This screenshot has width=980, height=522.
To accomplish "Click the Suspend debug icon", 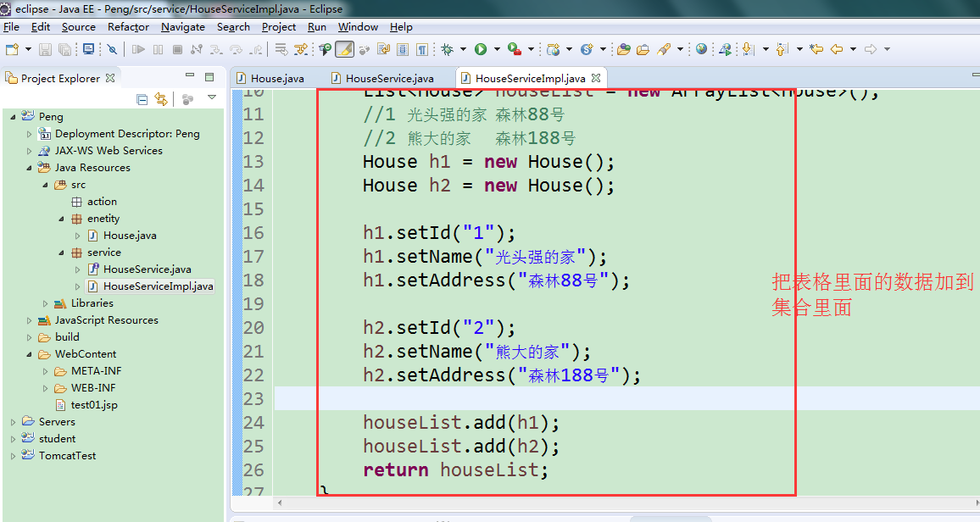I will point(159,49).
